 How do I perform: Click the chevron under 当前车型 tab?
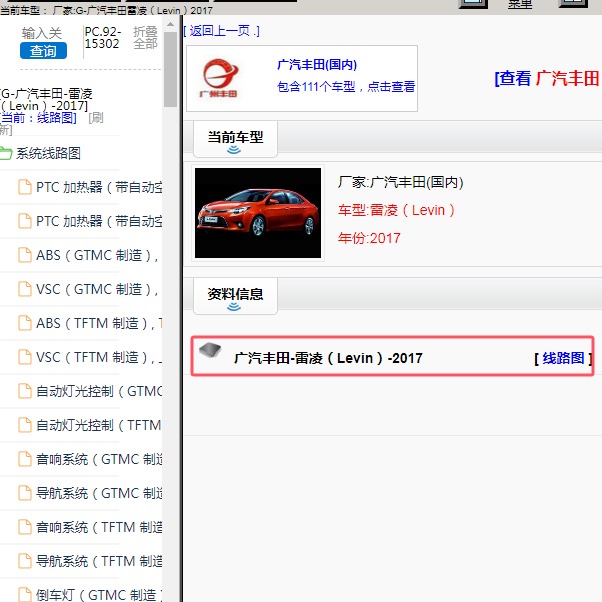point(234,150)
